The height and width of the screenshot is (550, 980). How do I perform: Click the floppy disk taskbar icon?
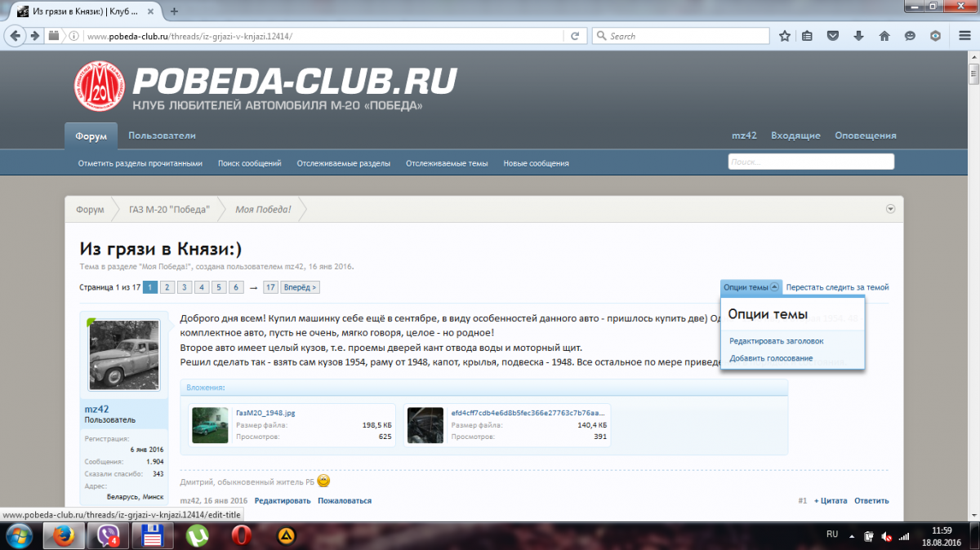pyautogui.click(x=154, y=535)
